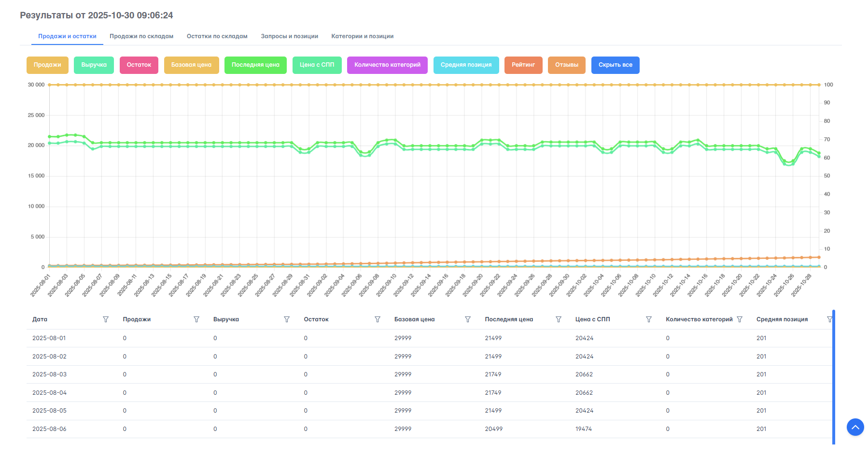Toggle Выручка series visibility
868x458 pixels.
point(94,65)
